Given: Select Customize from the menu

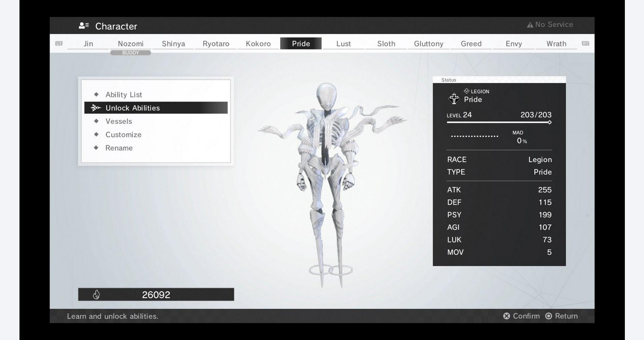Looking at the screenshot, I should tap(123, 134).
